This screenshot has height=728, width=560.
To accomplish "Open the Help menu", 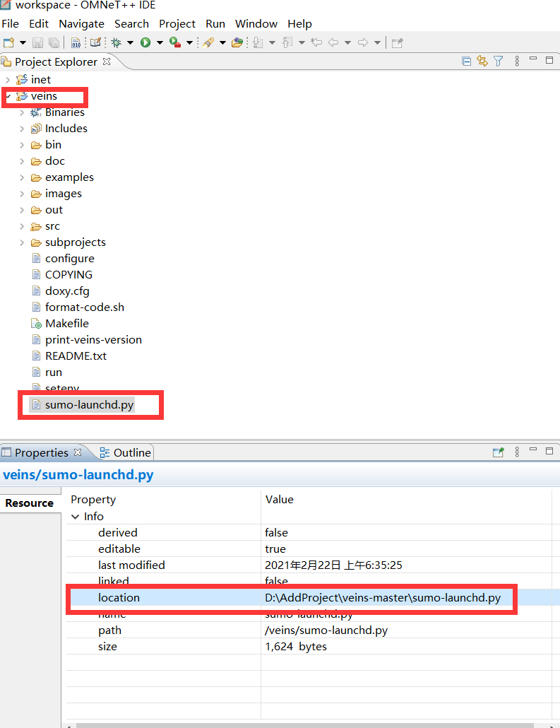I will tap(299, 24).
